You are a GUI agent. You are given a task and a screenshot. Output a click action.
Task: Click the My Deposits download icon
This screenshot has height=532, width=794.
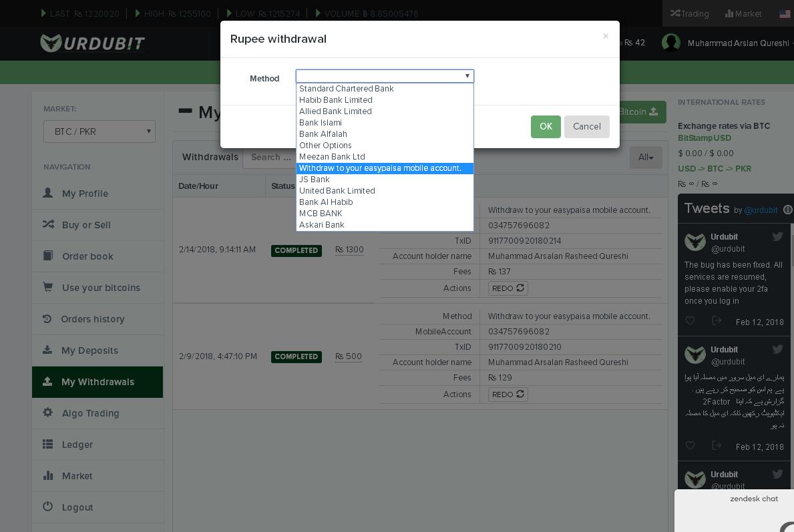47,350
